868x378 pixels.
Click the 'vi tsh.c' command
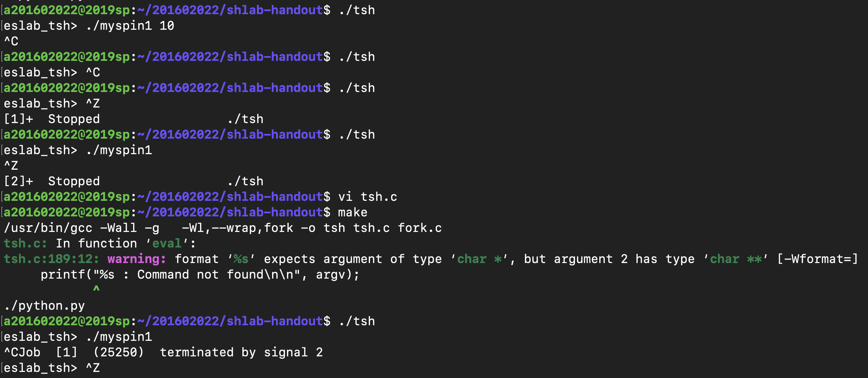tap(367, 197)
